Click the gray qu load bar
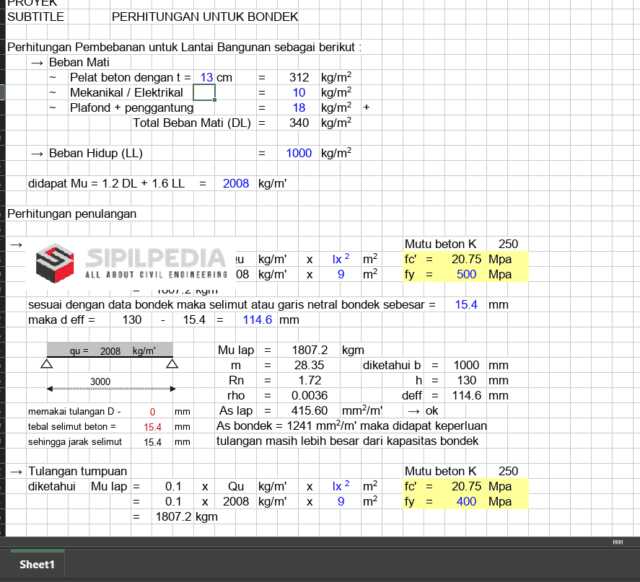Screen dimensions: 640x582 tap(108, 351)
